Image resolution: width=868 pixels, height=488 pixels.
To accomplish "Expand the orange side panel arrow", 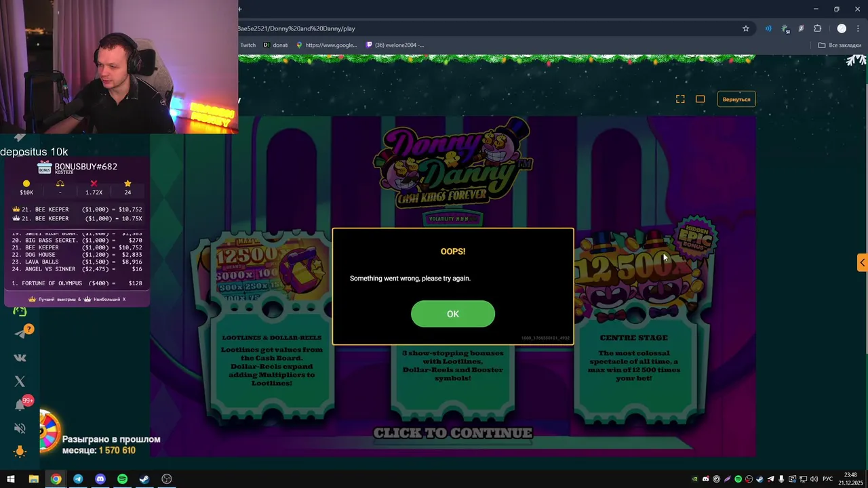I will click(x=862, y=263).
